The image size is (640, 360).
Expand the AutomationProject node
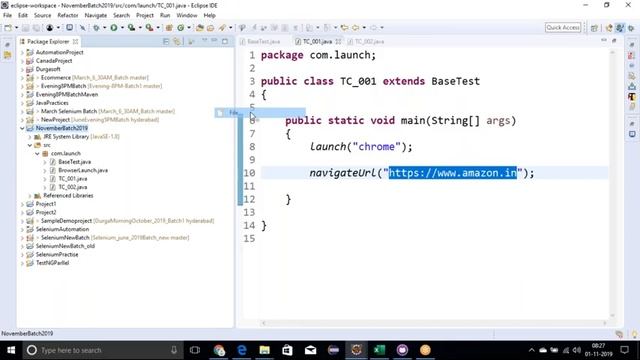(22, 52)
